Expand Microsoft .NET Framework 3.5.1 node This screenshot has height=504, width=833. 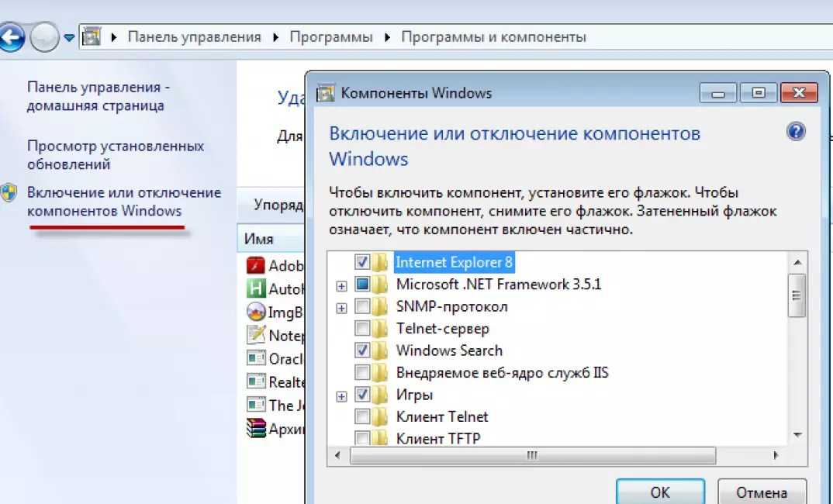(x=341, y=286)
